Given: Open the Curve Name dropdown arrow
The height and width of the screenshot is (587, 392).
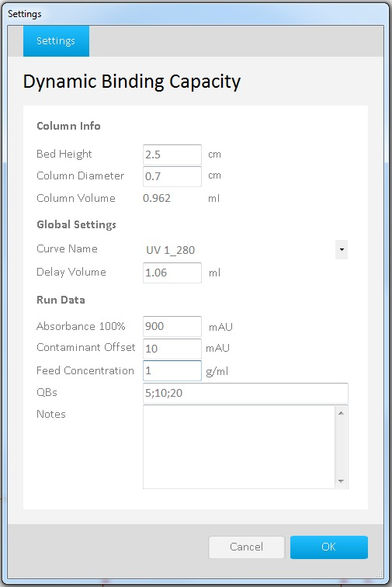Looking at the screenshot, I should [342, 250].
